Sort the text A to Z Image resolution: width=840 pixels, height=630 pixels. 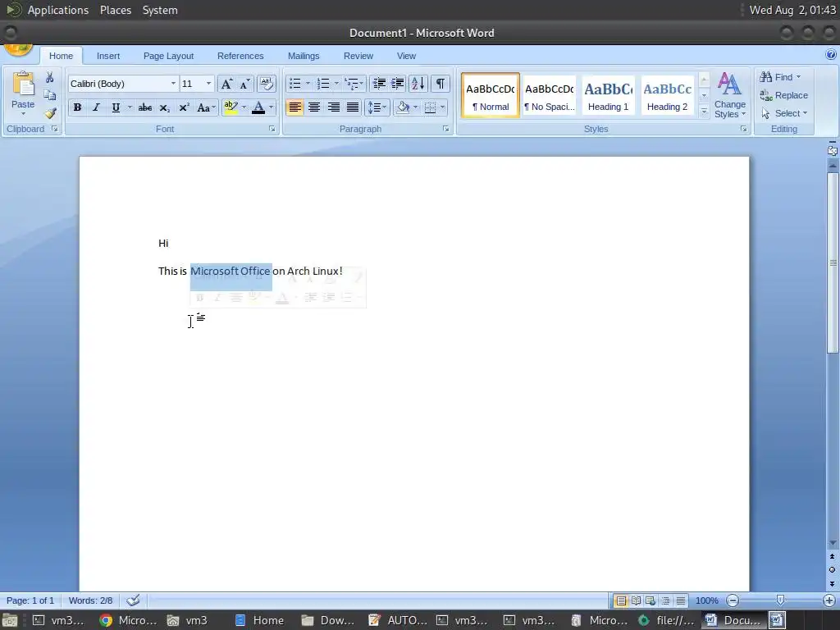pos(418,84)
